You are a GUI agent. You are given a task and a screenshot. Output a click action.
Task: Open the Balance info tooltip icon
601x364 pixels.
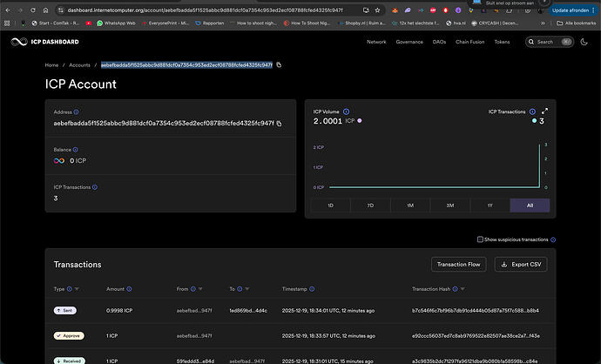[76, 150]
